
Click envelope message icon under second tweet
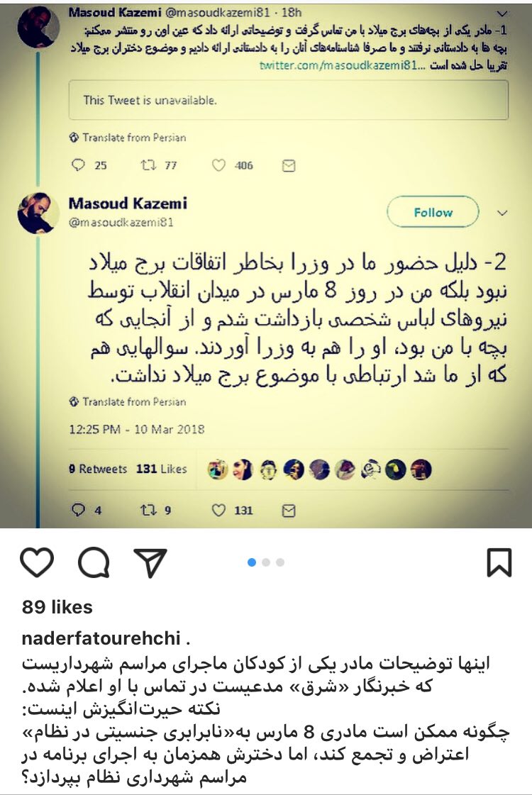click(x=289, y=511)
